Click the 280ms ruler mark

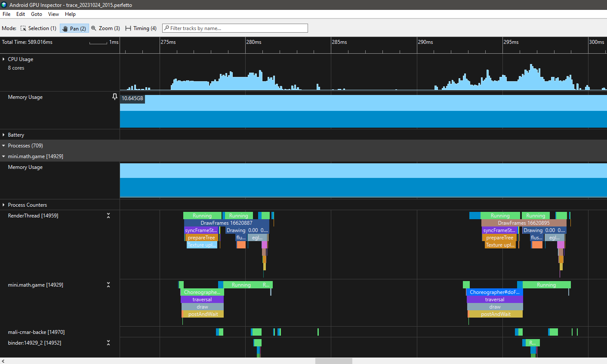(254, 42)
